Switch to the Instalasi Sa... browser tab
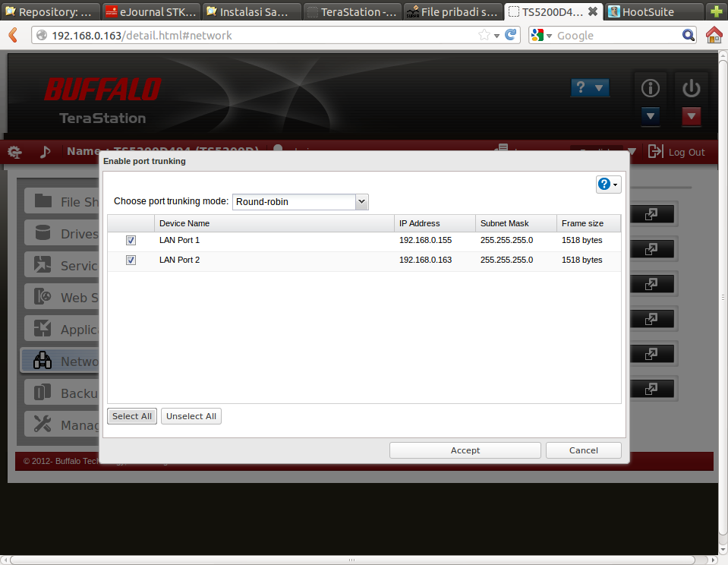 click(x=251, y=11)
